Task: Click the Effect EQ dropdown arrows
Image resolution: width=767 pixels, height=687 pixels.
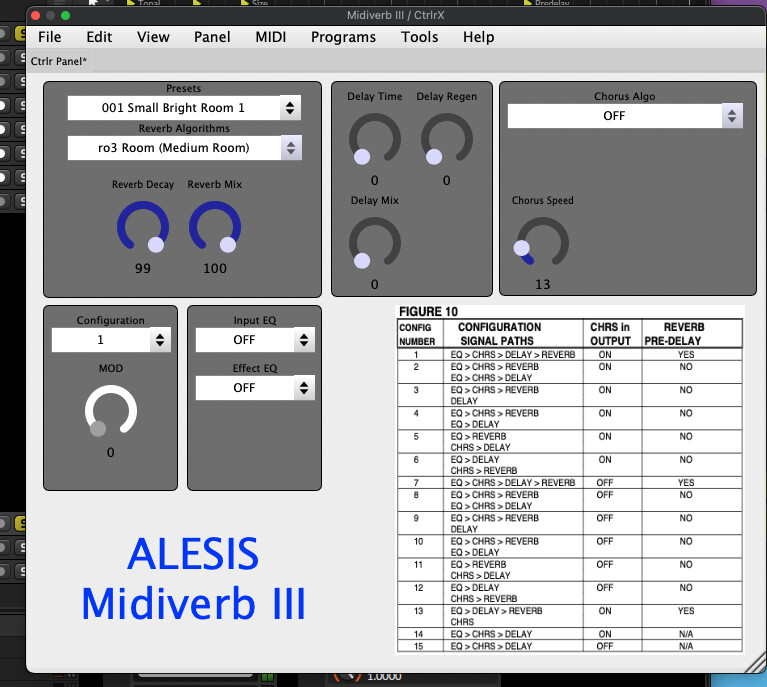Action: [304, 388]
